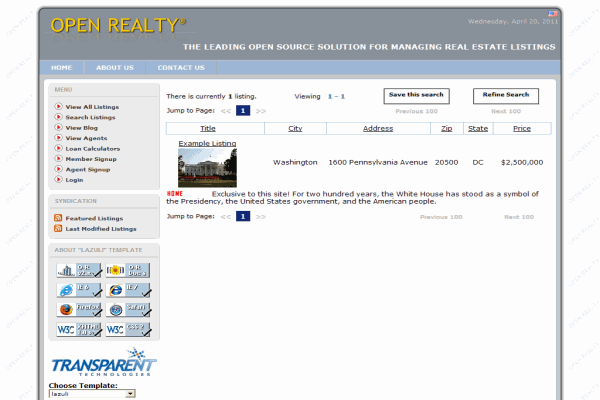
Task: Click the Viewing 1 - 1 range text
Action: tap(320, 96)
